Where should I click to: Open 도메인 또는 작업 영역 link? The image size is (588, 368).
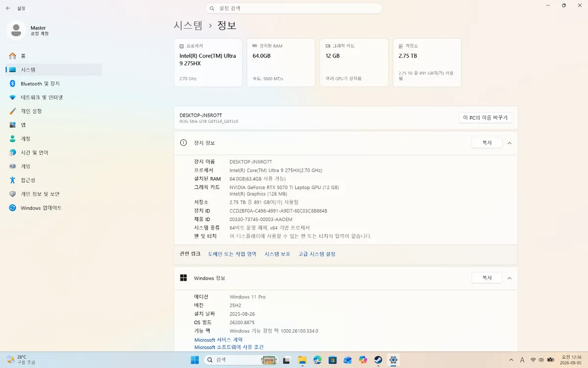(232, 254)
